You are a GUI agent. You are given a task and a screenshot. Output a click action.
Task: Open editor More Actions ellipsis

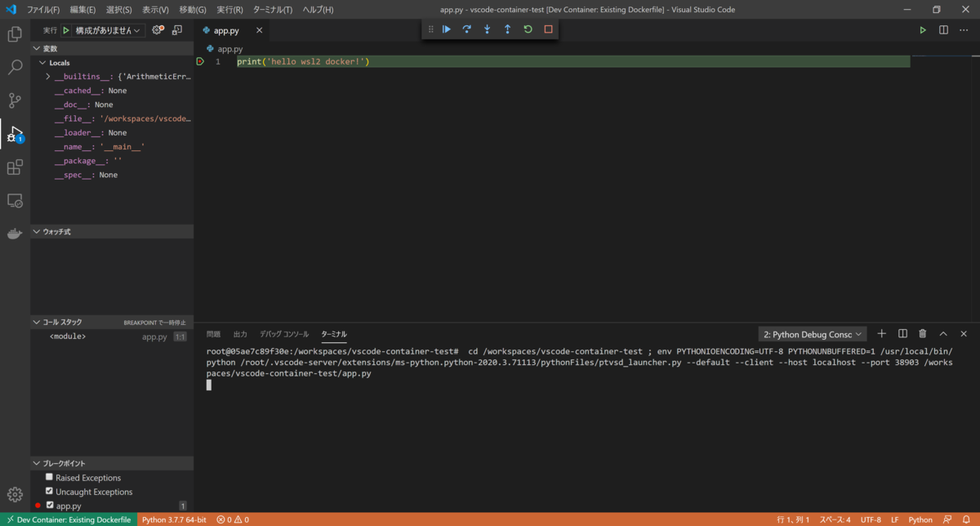pyautogui.click(x=964, y=30)
